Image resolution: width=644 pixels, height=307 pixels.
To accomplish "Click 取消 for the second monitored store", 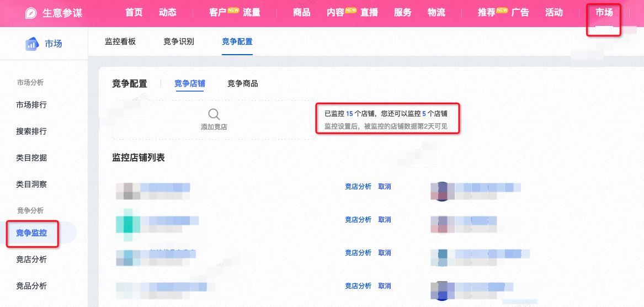I will point(385,219).
